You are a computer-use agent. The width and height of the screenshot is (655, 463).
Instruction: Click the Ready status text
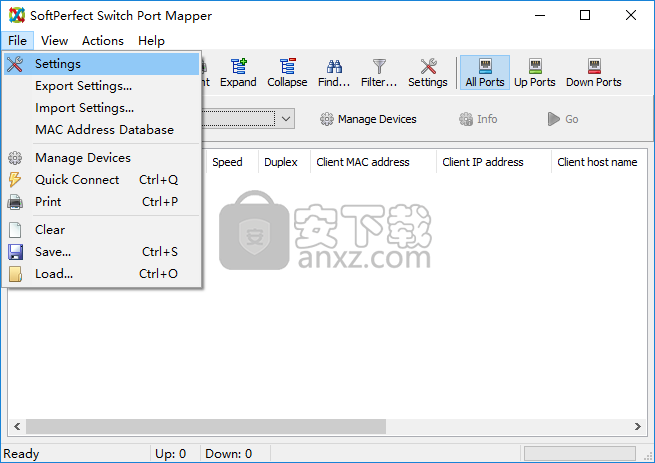point(21,454)
